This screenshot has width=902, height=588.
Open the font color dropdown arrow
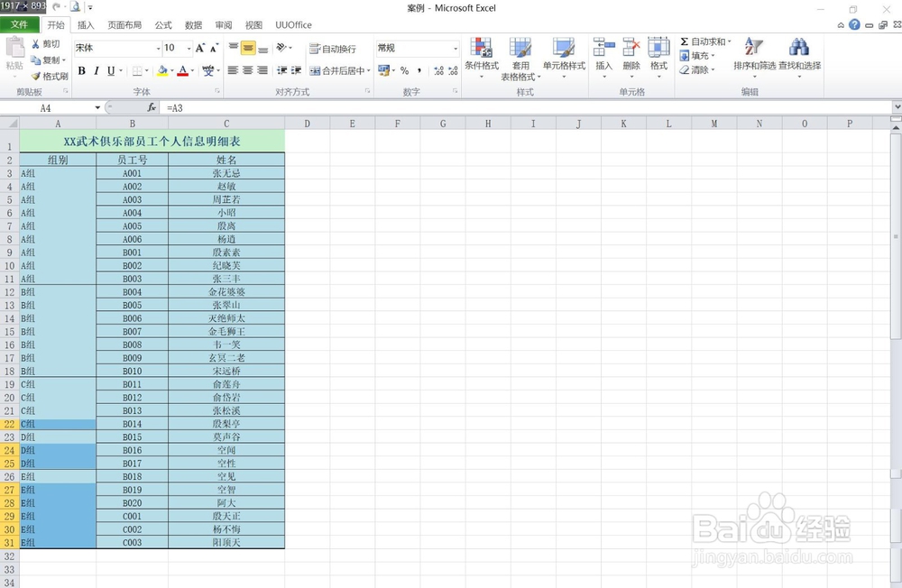point(192,70)
